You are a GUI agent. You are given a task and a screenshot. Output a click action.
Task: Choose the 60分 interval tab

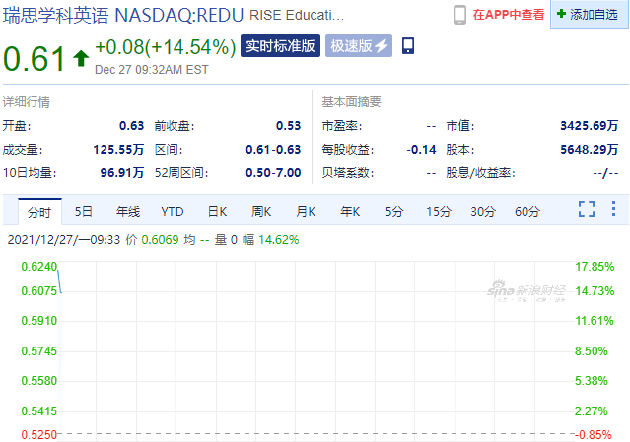528,211
